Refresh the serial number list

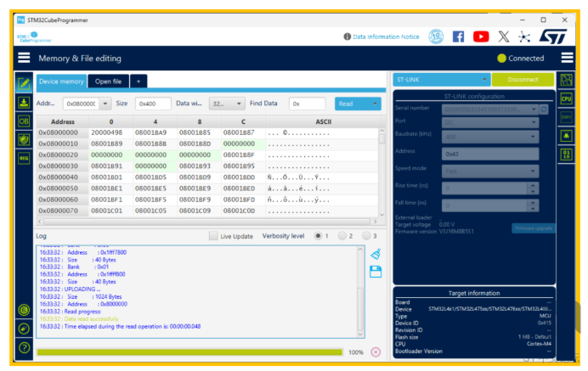pyautogui.click(x=544, y=109)
